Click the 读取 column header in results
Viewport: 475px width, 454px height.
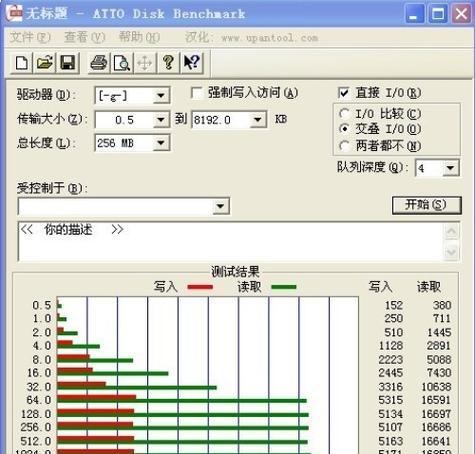point(429,287)
